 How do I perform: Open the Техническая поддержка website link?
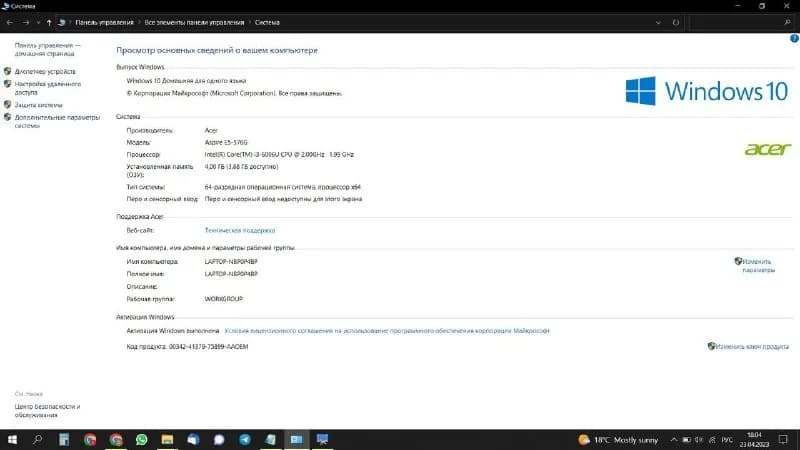tap(240, 231)
